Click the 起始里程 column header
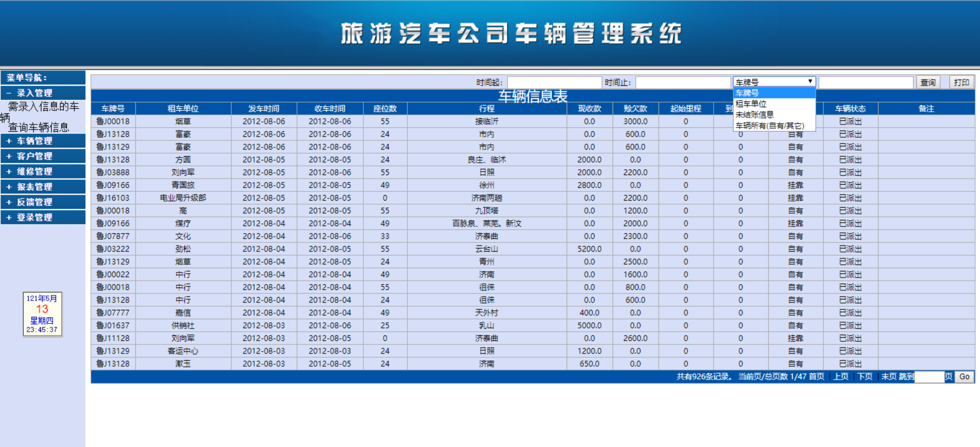 [685, 108]
